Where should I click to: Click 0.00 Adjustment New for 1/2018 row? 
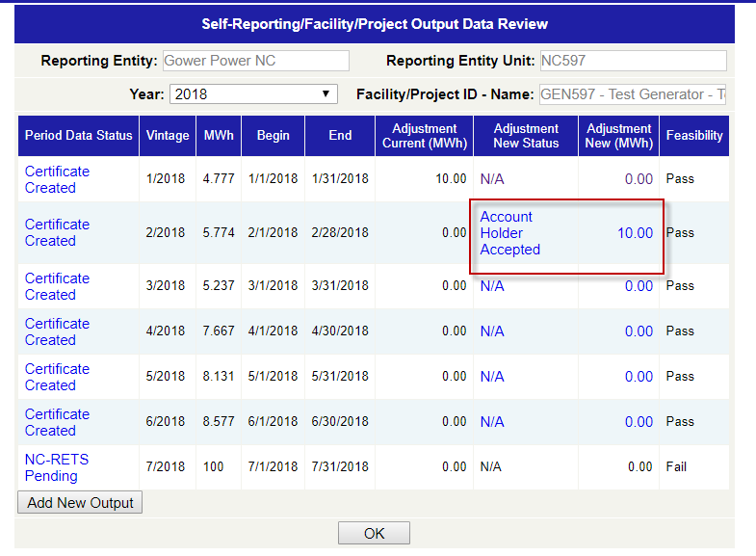[x=639, y=179]
